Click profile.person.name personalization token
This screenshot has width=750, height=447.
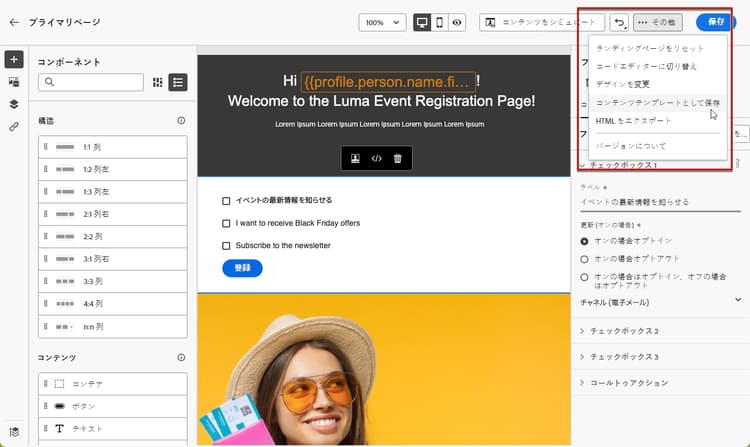tap(388, 82)
